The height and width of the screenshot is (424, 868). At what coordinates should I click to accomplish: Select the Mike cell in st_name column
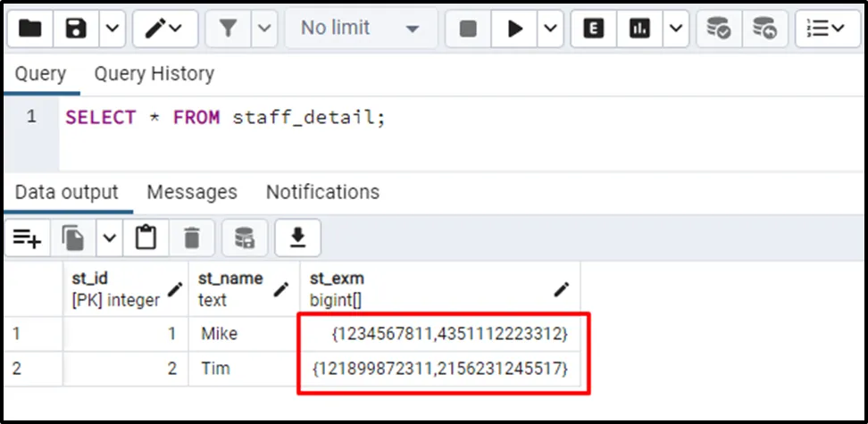click(x=220, y=335)
